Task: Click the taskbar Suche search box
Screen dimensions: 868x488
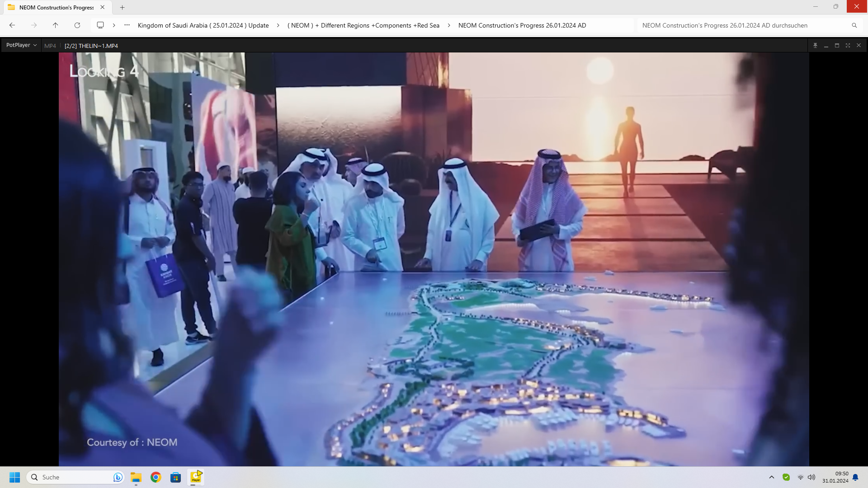Action: coord(75,477)
